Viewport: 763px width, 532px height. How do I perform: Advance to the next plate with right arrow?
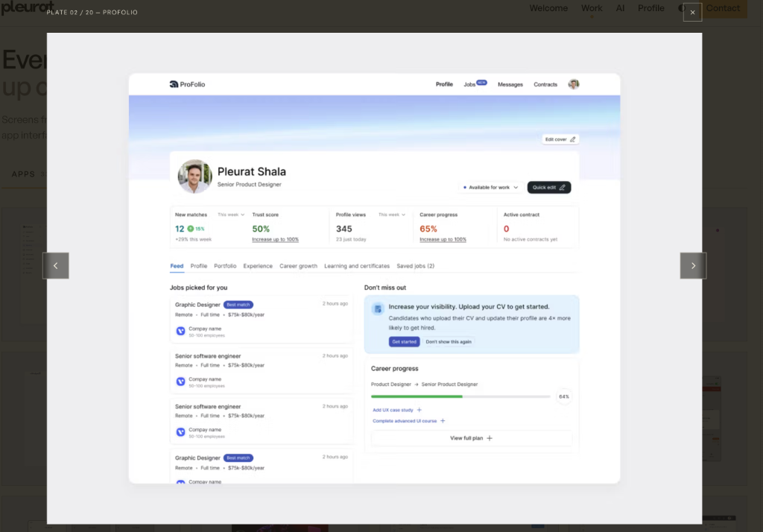coord(693,265)
